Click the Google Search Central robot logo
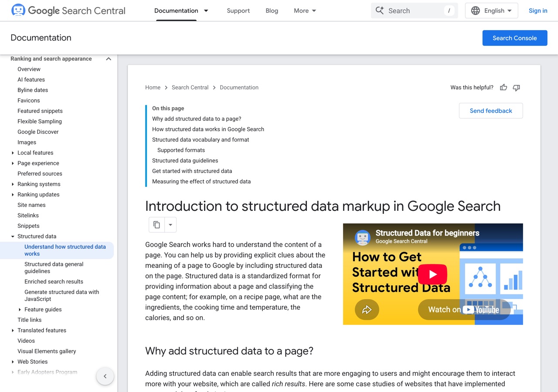The width and height of the screenshot is (558, 392). pos(18,10)
